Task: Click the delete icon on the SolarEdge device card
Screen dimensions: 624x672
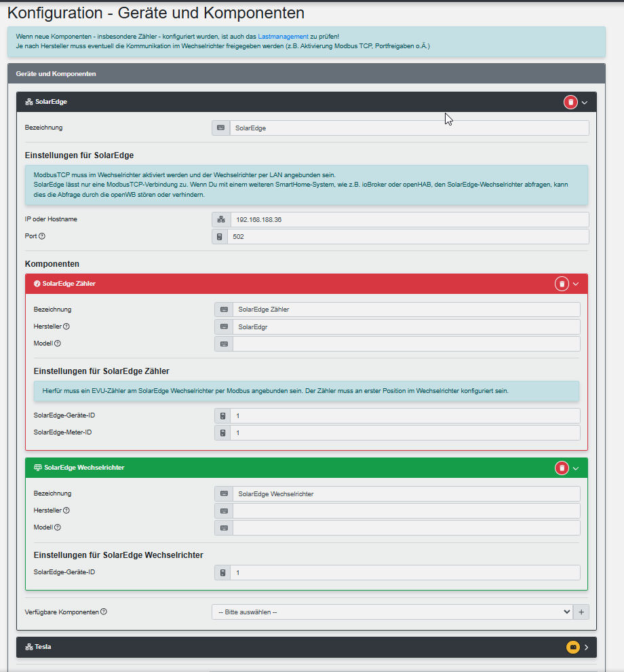Action: (x=570, y=102)
